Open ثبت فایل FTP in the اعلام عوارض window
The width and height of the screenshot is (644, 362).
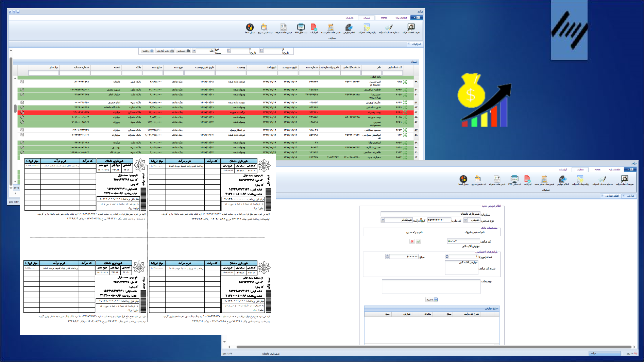click(514, 180)
